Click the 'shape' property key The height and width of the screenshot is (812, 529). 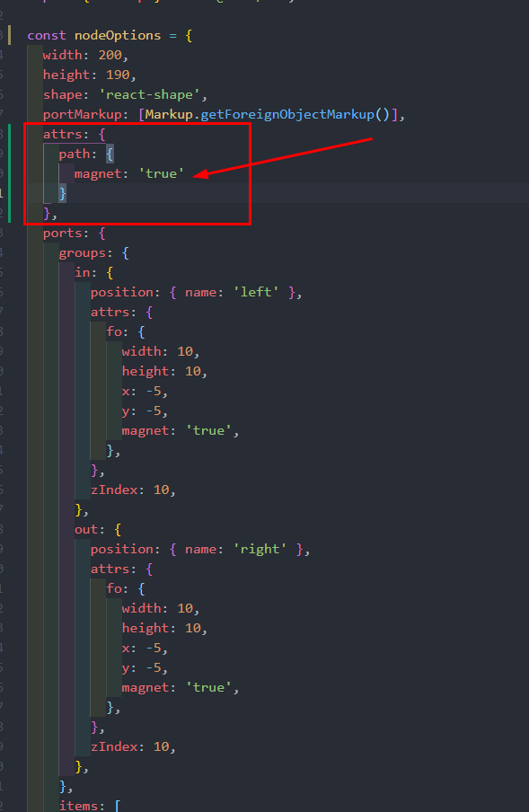[63, 95]
